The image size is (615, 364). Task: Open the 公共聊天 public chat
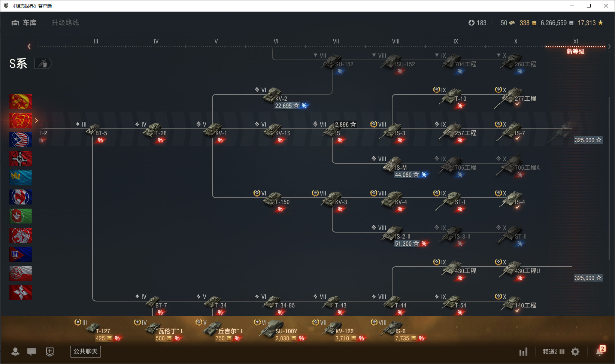coord(85,352)
